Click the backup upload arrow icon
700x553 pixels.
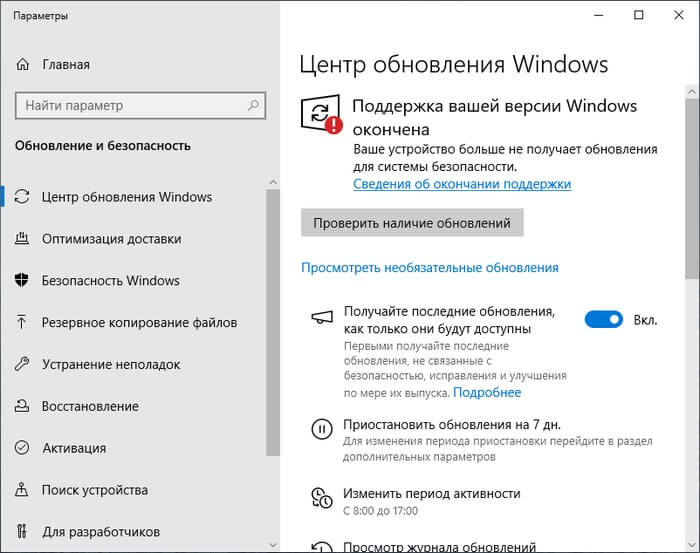pyautogui.click(x=23, y=323)
